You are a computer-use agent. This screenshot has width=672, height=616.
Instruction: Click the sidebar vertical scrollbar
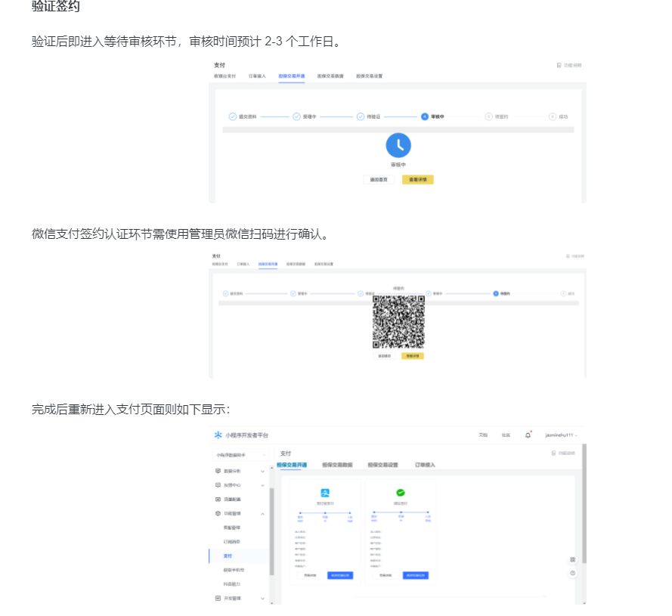click(x=271, y=531)
